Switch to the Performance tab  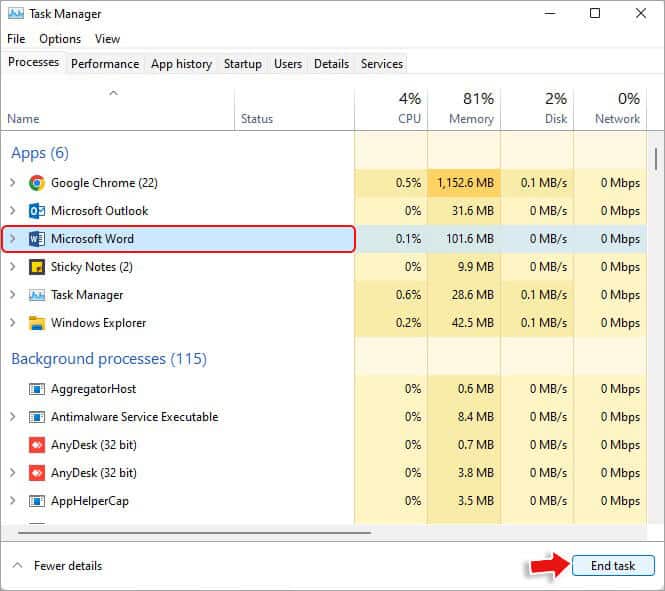click(x=105, y=64)
